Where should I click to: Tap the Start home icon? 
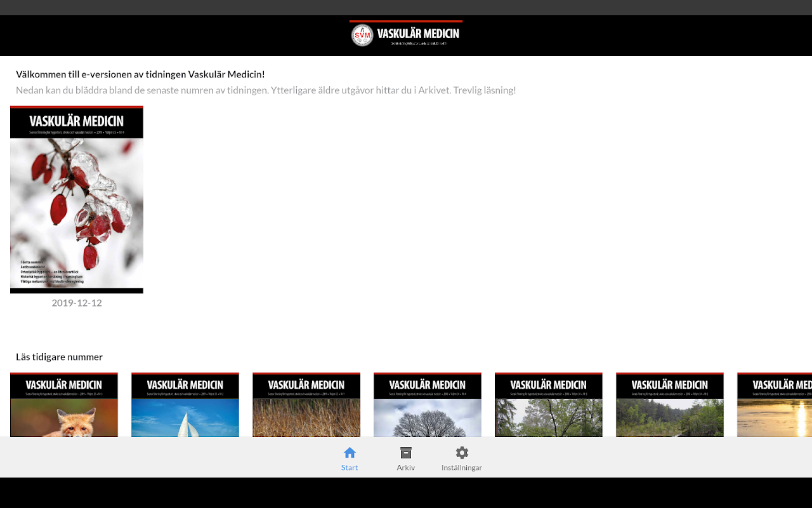coord(350,453)
